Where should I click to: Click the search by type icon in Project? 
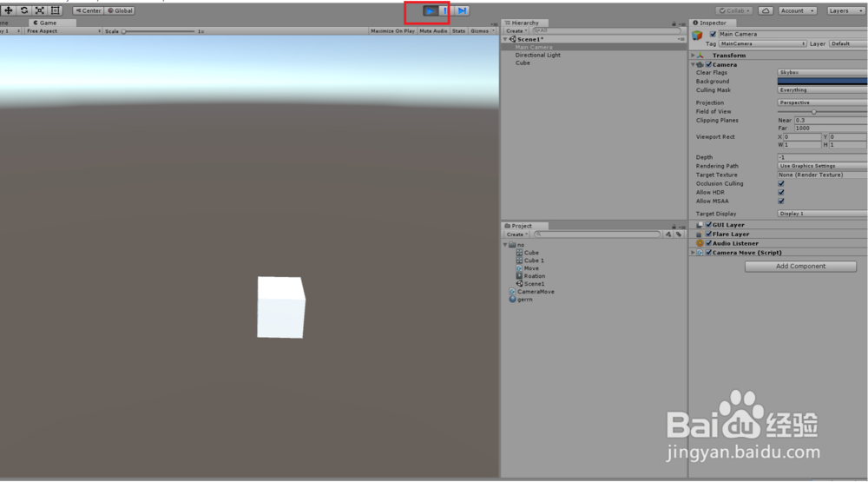coord(668,234)
